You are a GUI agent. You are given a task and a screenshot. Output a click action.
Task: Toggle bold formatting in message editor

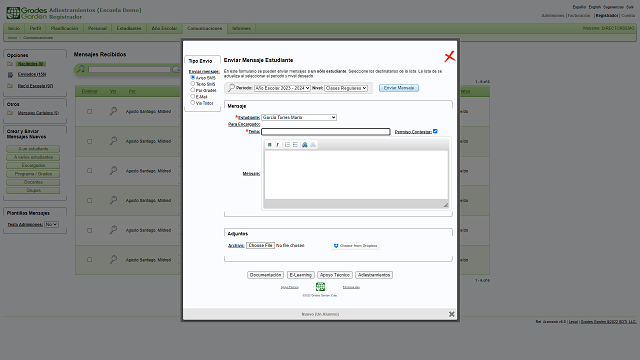click(269, 144)
